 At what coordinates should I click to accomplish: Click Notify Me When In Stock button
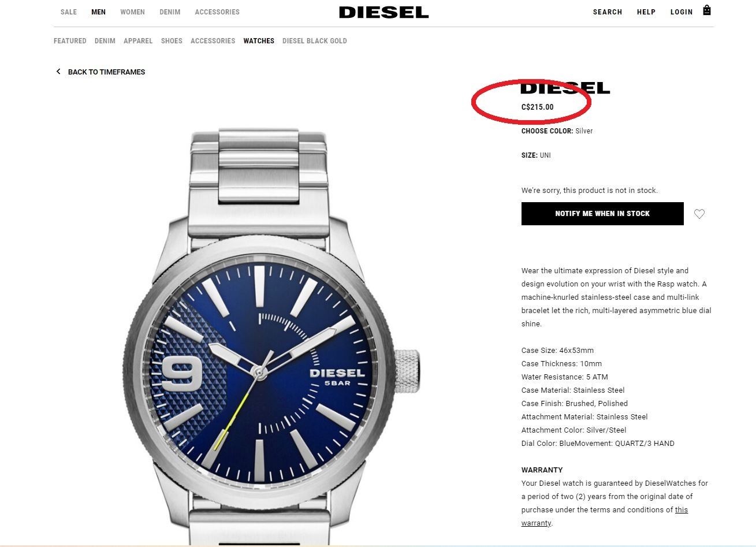(602, 214)
